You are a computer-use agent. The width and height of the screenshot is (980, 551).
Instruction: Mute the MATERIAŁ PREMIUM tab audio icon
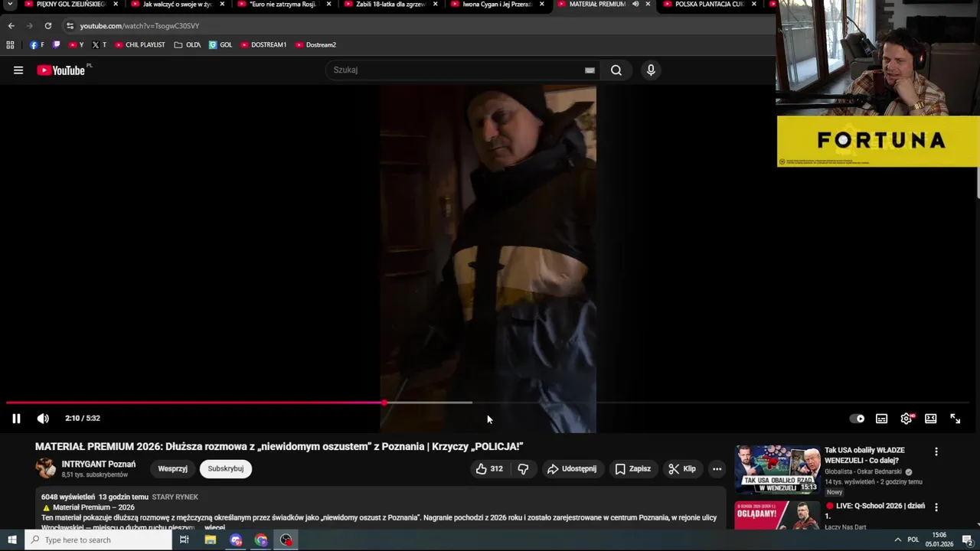[x=635, y=5]
